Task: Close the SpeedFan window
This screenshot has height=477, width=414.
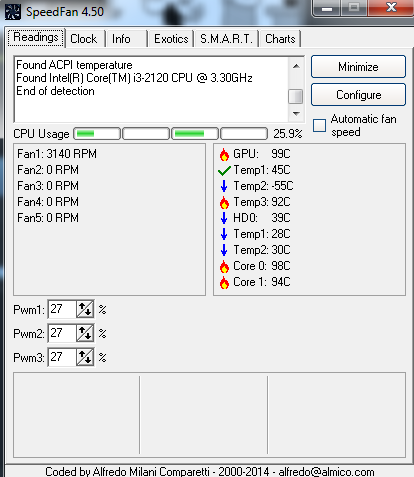Action: pyautogui.click(x=391, y=8)
